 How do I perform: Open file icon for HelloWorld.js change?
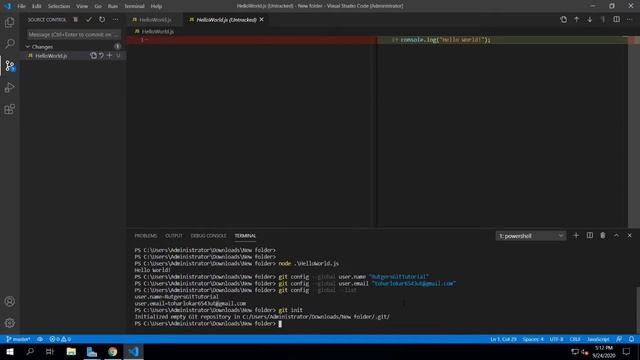coord(93,56)
